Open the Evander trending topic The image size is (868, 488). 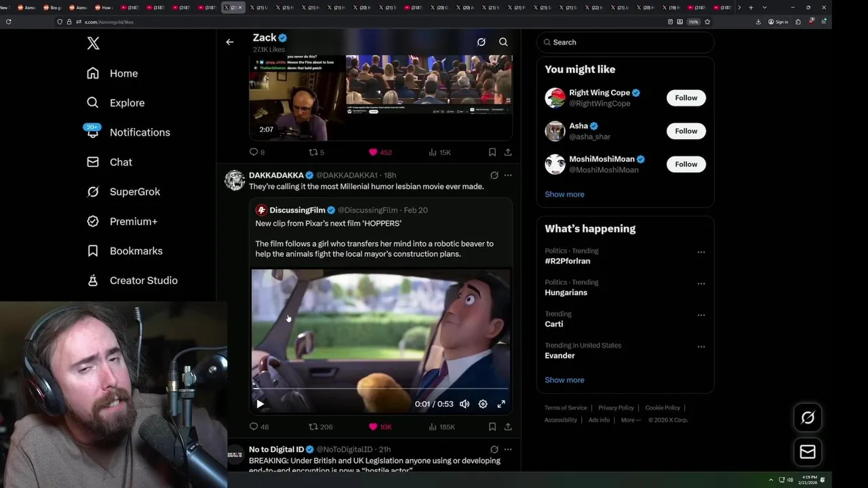tap(559, 356)
